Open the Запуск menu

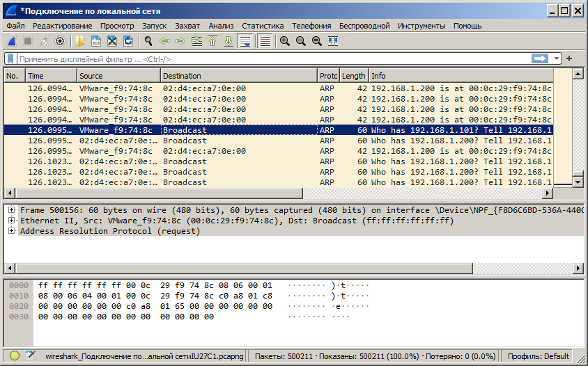point(155,26)
